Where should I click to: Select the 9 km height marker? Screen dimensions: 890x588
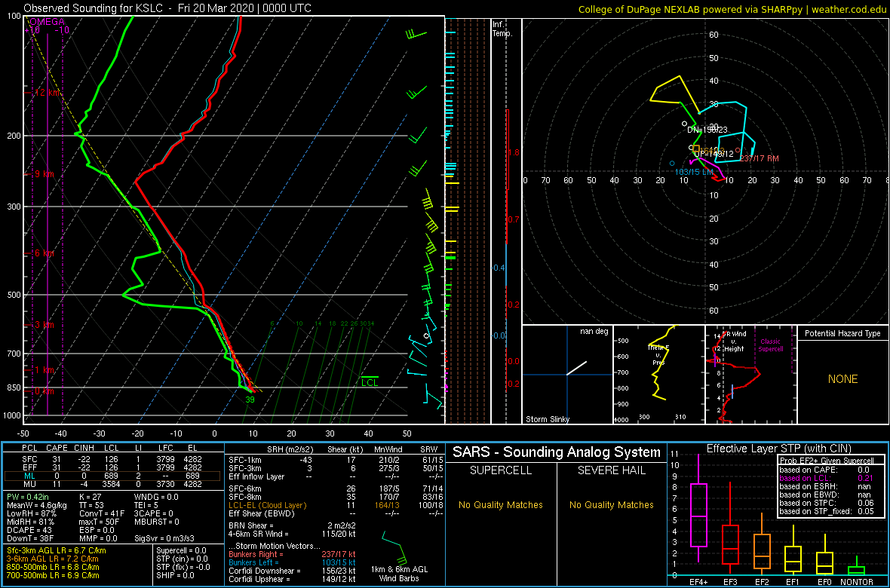[44, 174]
